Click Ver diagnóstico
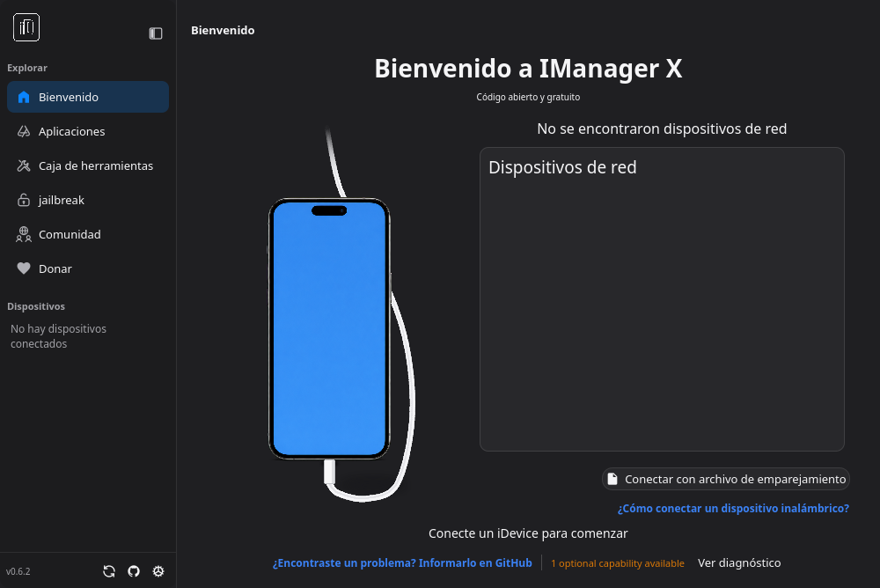The height and width of the screenshot is (588, 880). pyautogui.click(x=739, y=562)
